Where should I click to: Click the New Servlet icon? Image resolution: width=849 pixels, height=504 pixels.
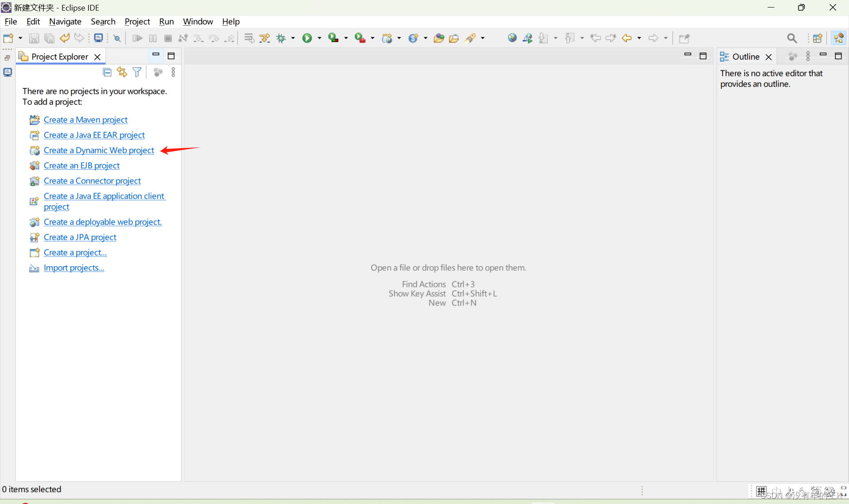pos(413,38)
